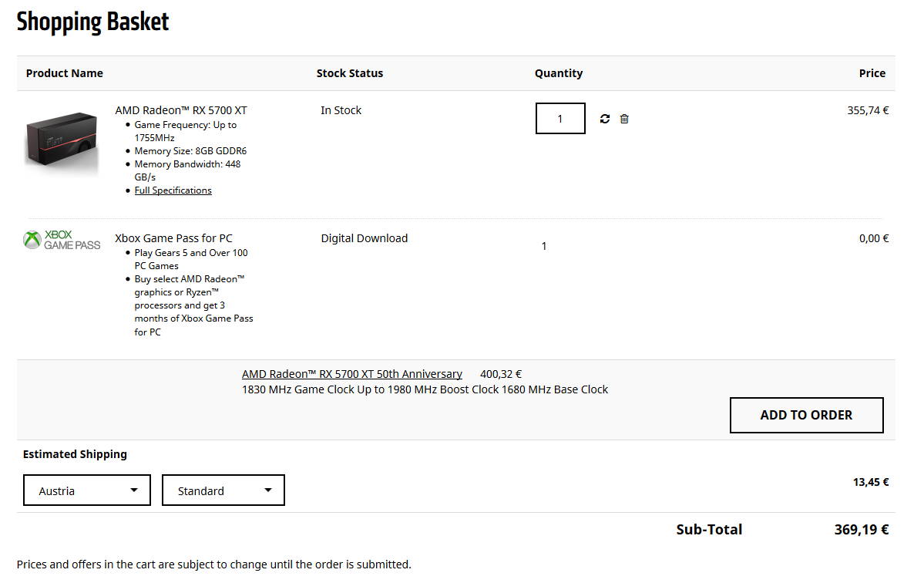Click the Xbox Game Pass logo
The image size is (924, 583).
tap(62, 240)
